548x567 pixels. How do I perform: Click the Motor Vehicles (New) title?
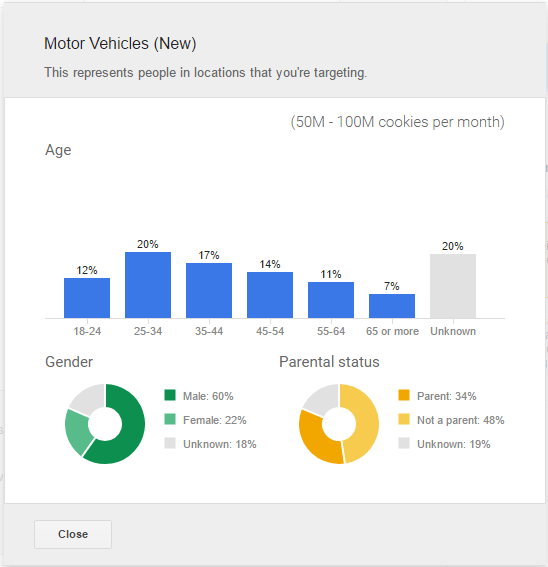pyautogui.click(x=120, y=44)
